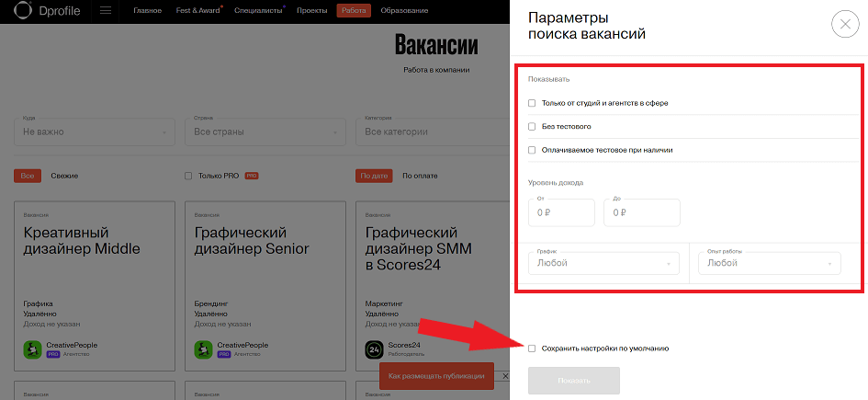Click into the income До field

[642, 212]
